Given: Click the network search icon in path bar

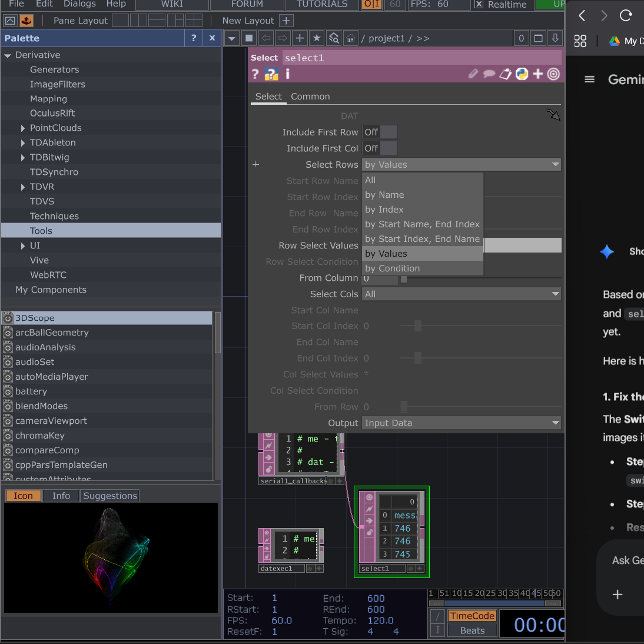Looking at the screenshot, I should coord(334,38).
